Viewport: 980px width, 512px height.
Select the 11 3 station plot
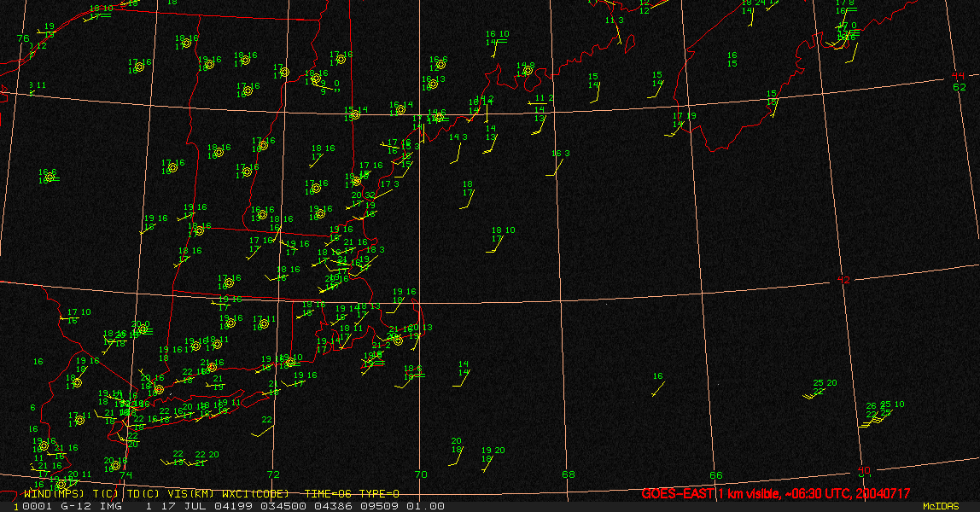click(615, 20)
